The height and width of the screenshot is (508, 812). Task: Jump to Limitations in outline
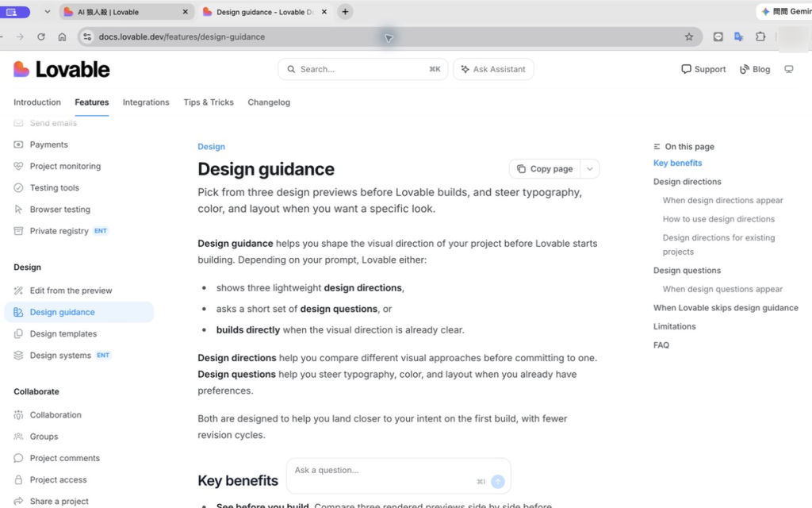click(674, 326)
